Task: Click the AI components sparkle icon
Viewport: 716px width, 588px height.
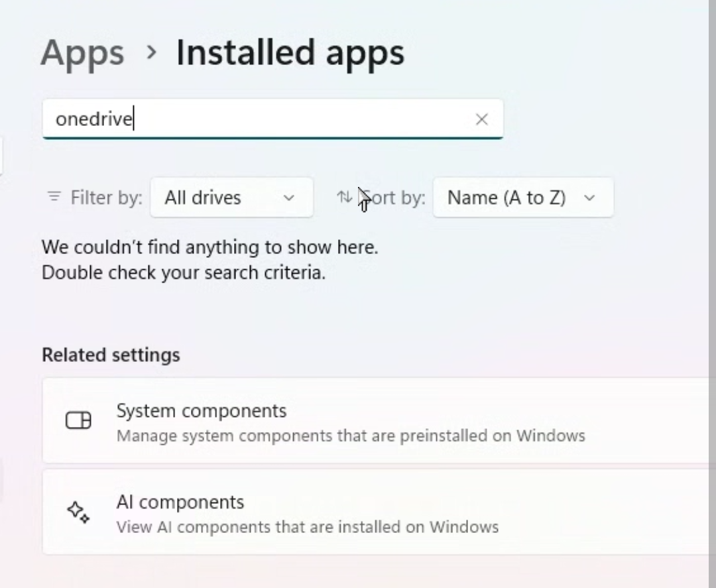Action: pyautogui.click(x=78, y=512)
